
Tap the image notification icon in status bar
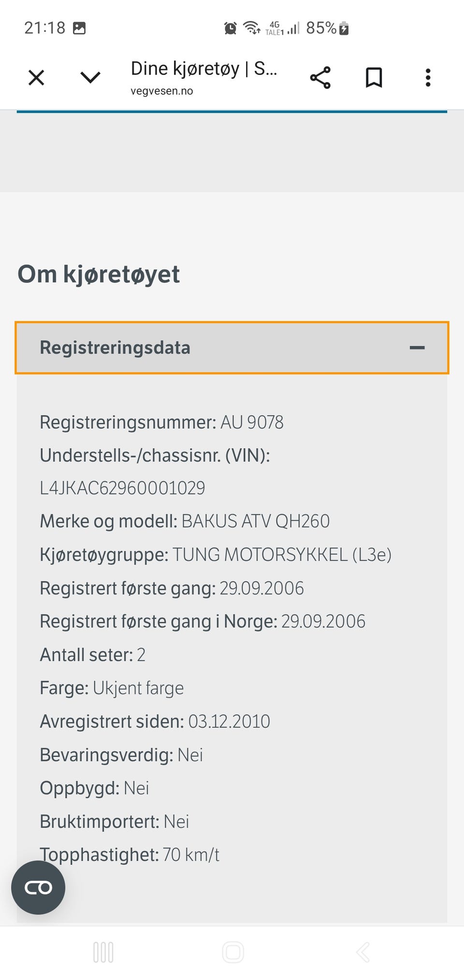(x=79, y=28)
